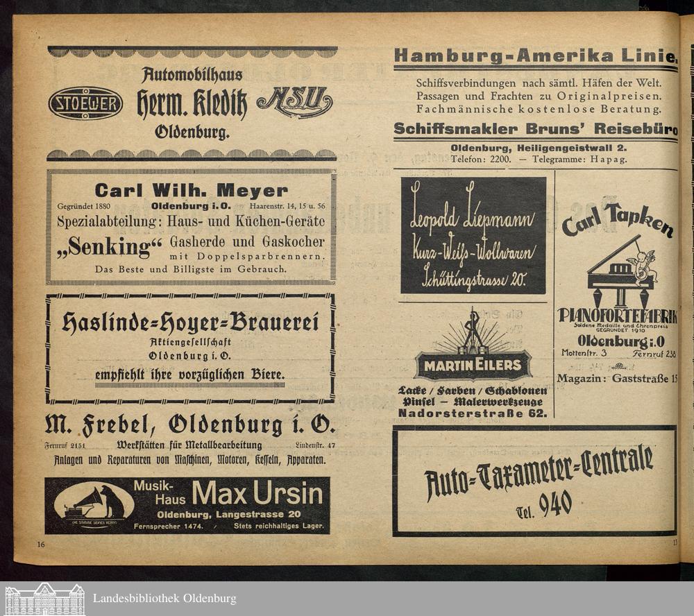The height and width of the screenshot is (616, 694).
Task: Click the gramophone and dog emblem
Action: click(89, 505)
